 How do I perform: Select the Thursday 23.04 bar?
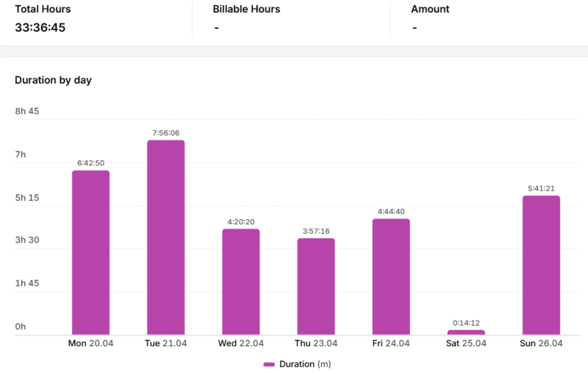(316, 287)
